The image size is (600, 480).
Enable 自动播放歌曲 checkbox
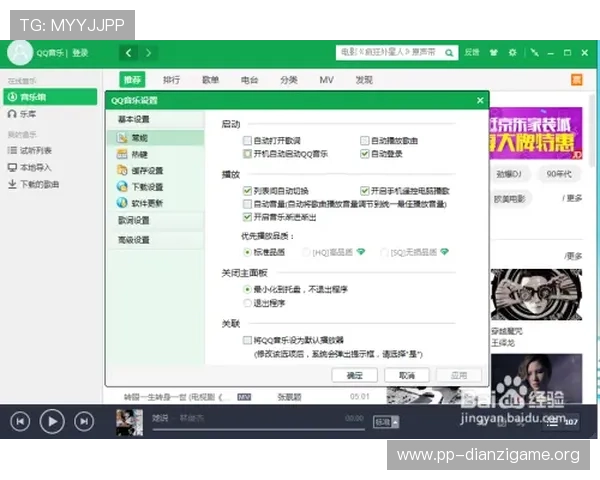tap(365, 140)
